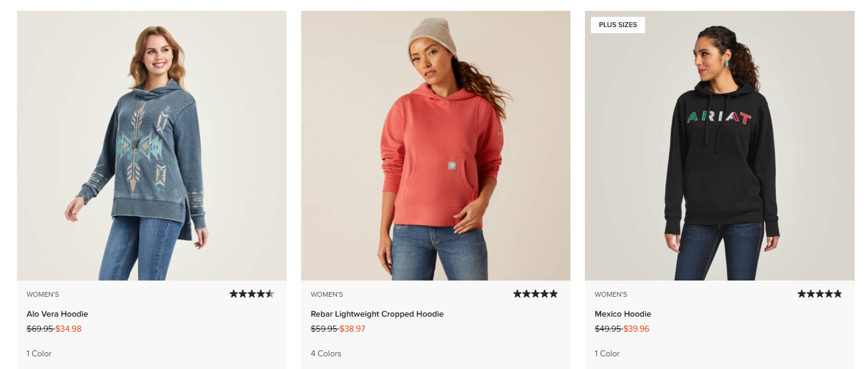
Task: Click the last star under Mexico Hoodie
Action: click(838, 293)
